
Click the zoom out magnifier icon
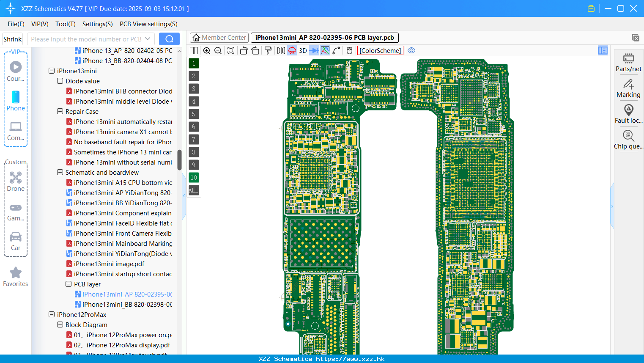(218, 51)
